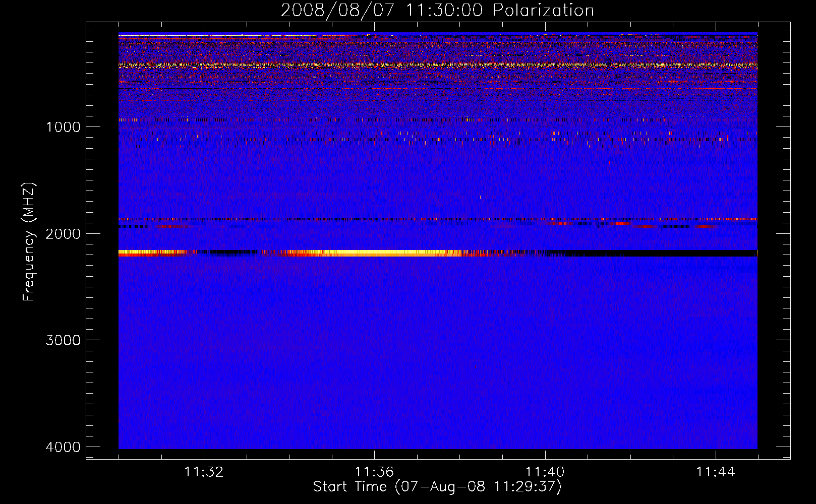This screenshot has width=816, height=504.
Task: Click the 2000 frequency tick label
Action: tap(64, 233)
